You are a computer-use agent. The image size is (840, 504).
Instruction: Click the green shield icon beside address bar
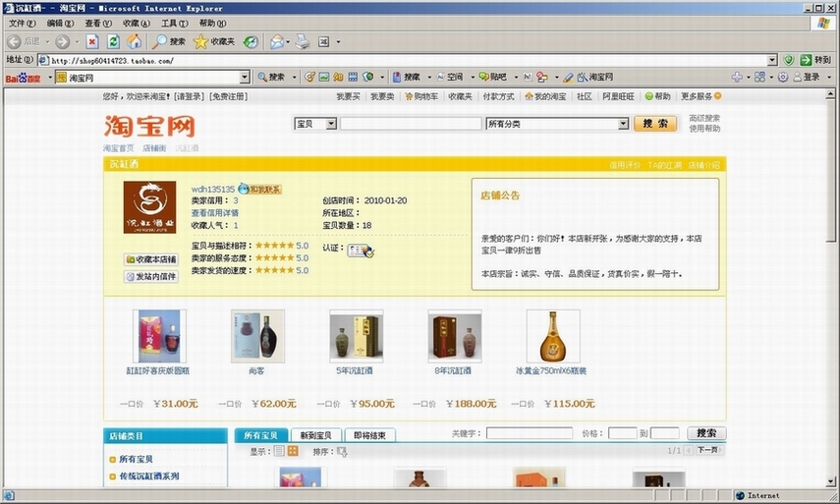[789, 60]
